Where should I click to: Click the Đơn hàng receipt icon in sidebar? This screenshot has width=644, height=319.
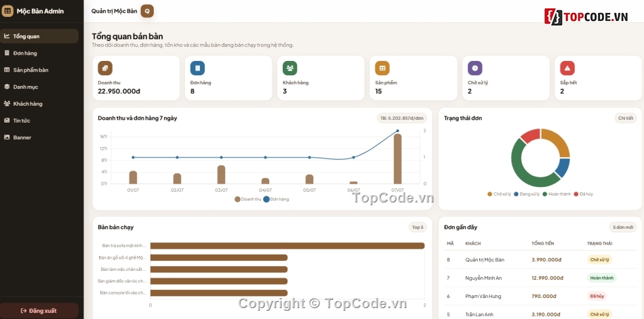pos(7,53)
